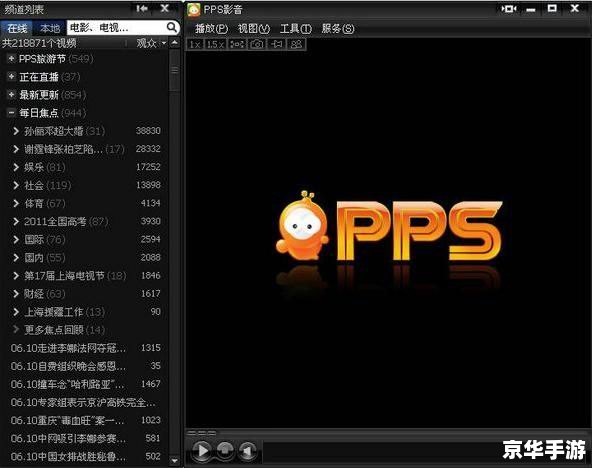Open the 播放(P) menu
The height and width of the screenshot is (468, 592).
[x=211, y=28]
